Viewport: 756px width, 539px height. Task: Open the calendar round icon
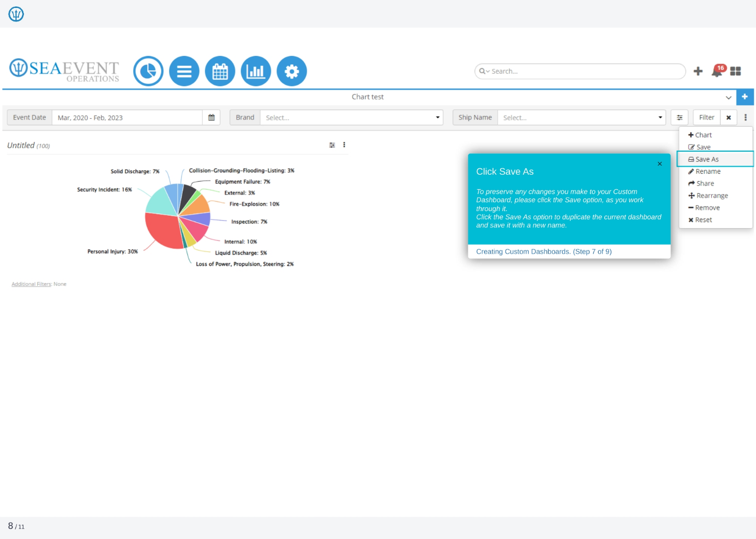tap(220, 71)
